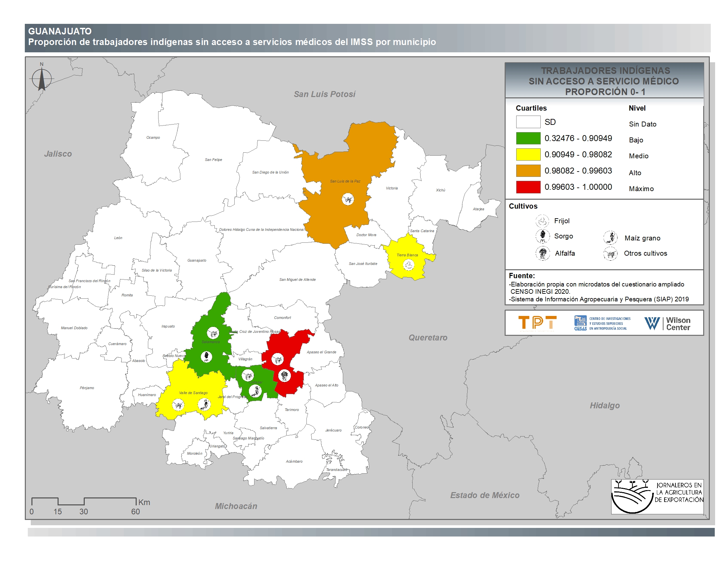The width and height of the screenshot is (728, 563).
Task: Click the Jornaleros en la Agricultura logo
Action: (x=657, y=496)
